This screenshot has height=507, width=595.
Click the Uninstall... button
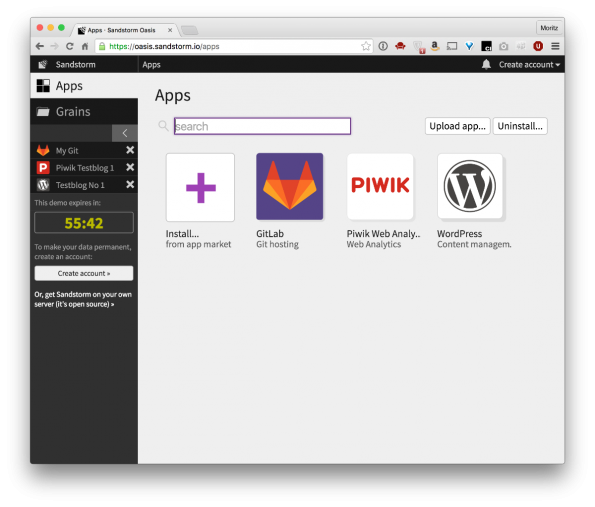click(x=520, y=126)
